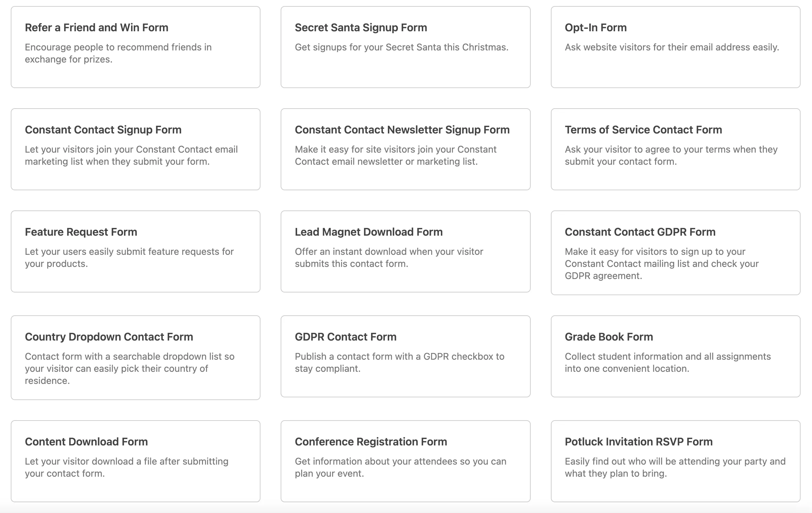Open the Secret Santa Signup Form card
This screenshot has width=812, height=513.
click(405, 47)
